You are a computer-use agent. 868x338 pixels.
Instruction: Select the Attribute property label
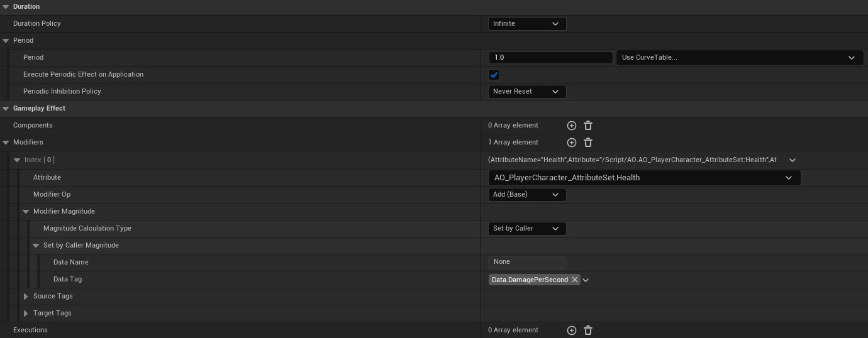[x=47, y=177]
